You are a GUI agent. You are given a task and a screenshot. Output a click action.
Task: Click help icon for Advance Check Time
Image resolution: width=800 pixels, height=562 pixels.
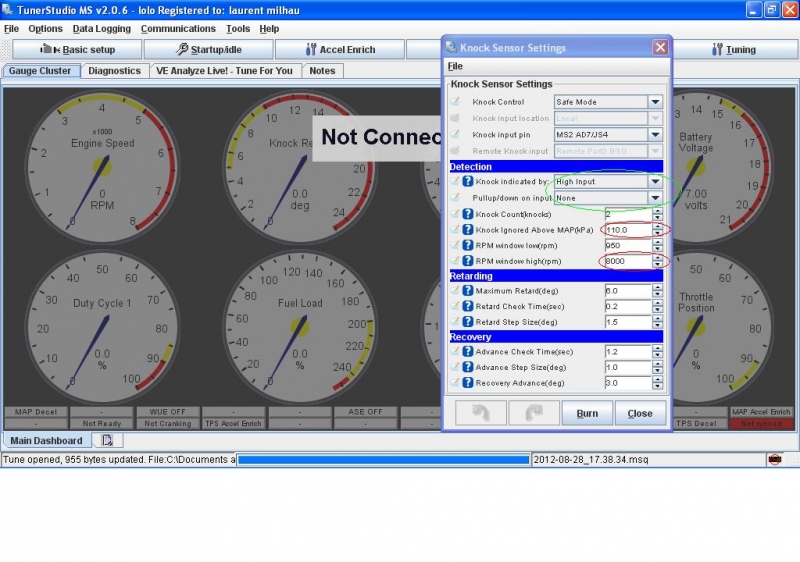[467, 351]
